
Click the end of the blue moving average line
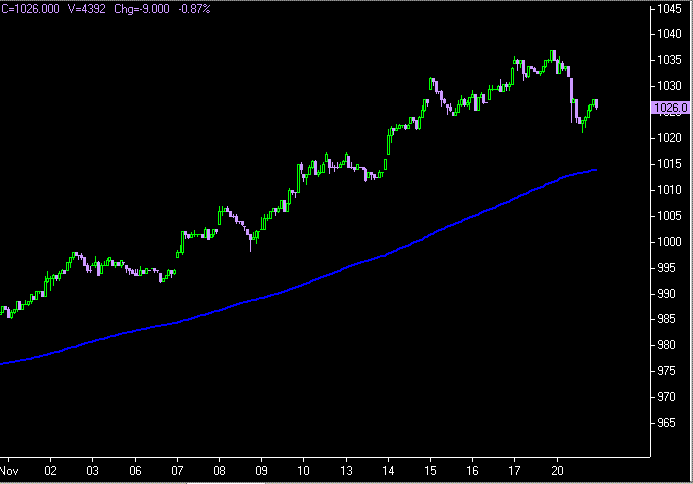point(596,170)
